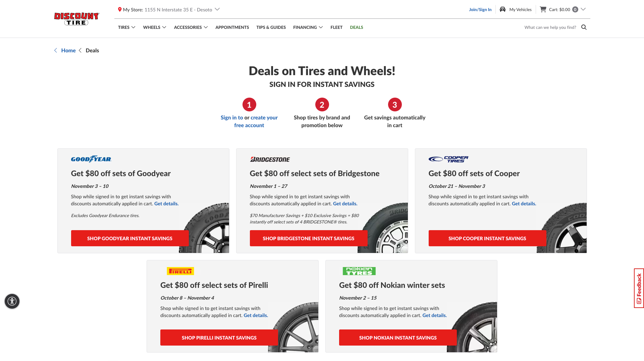The width and height of the screenshot is (644, 361).
Task: Go to Home breadcrumb link
Action: (x=68, y=50)
